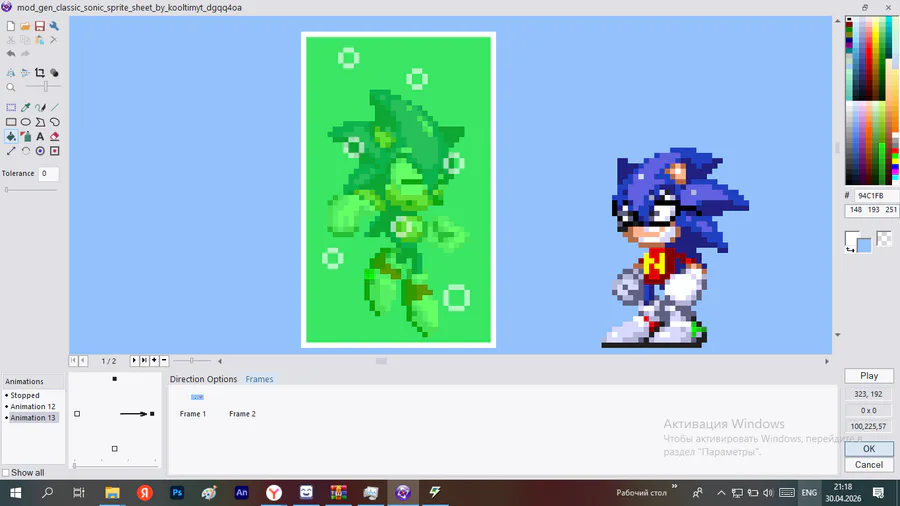The height and width of the screenshot is (506, 900).
Task: Click the Cancel button
Action: point(868,465)
